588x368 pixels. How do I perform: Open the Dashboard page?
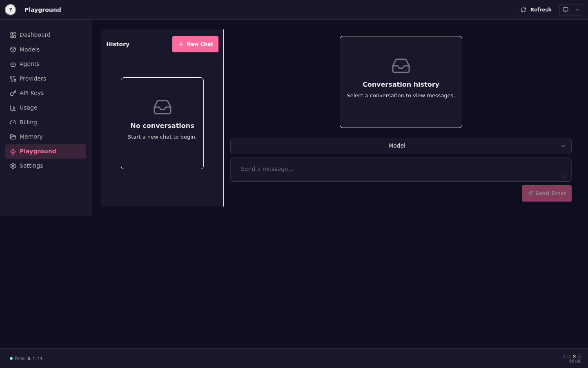(45, 35)
